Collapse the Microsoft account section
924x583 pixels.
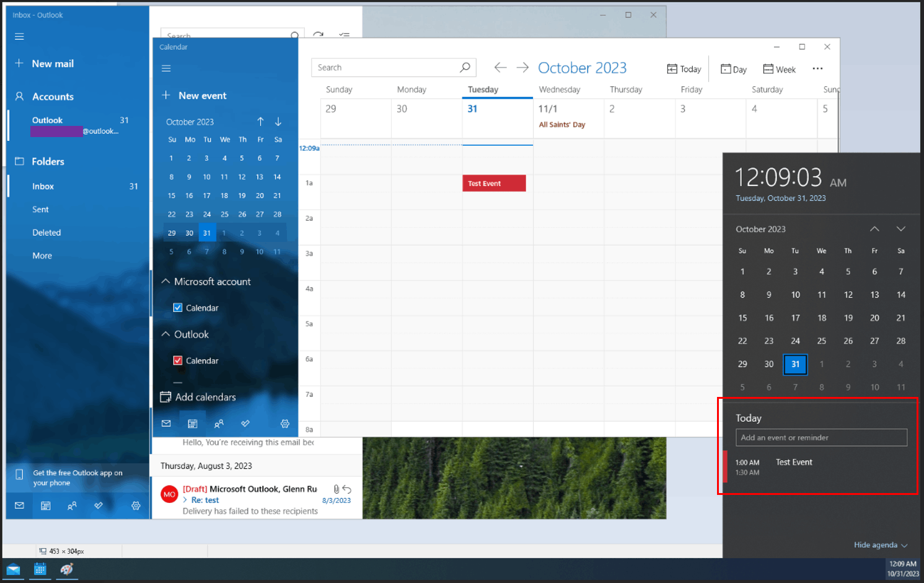point(165,281)
